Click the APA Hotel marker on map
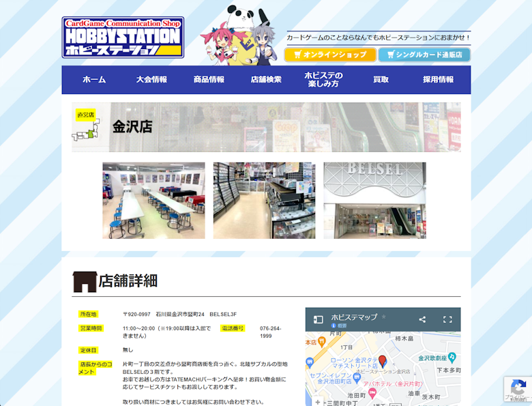The height and width of the screenshot is (406, 532). point(372,393)
